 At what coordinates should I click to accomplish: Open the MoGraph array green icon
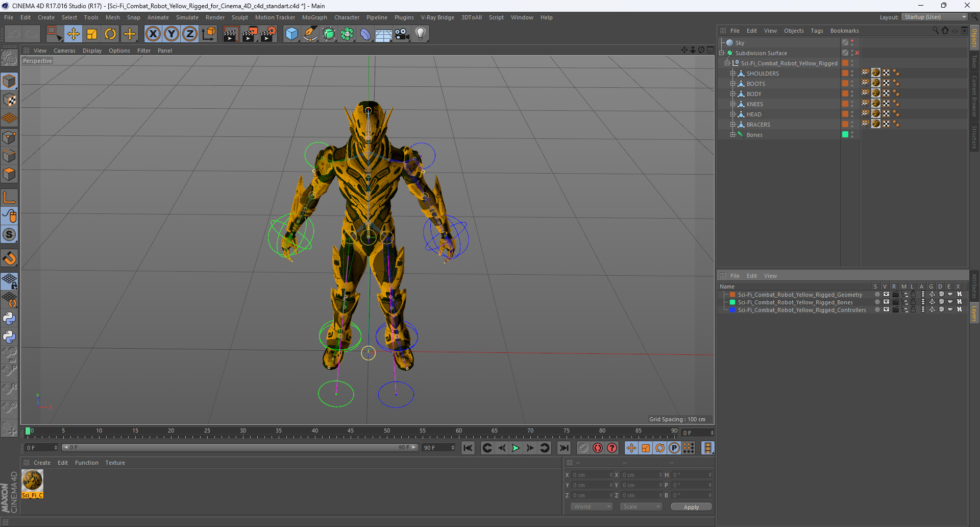pos(347,34)
